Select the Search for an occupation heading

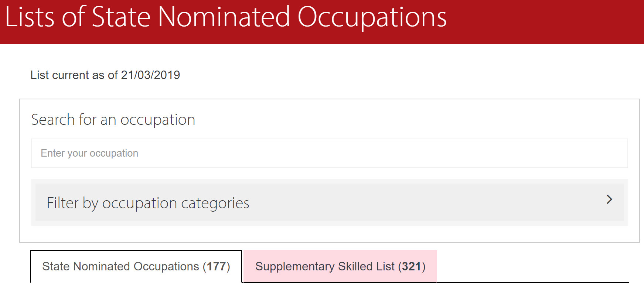coord(113,120)
